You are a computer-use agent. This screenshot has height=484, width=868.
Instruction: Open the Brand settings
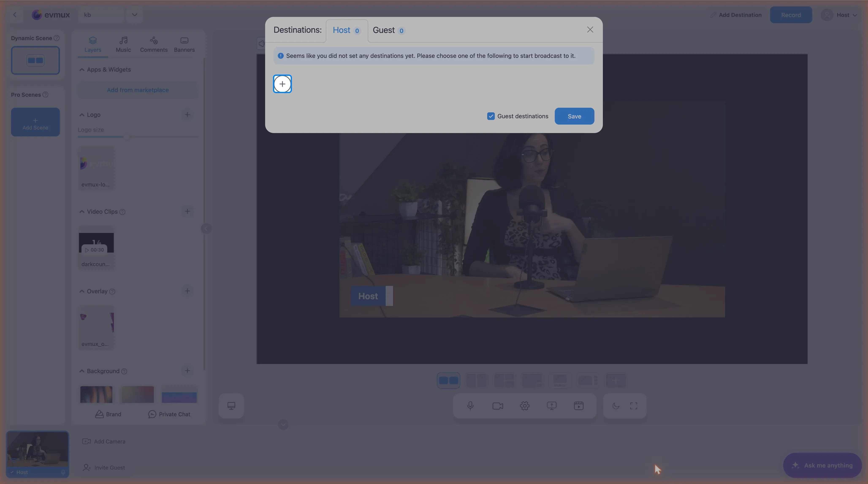(x=108, y=414)
